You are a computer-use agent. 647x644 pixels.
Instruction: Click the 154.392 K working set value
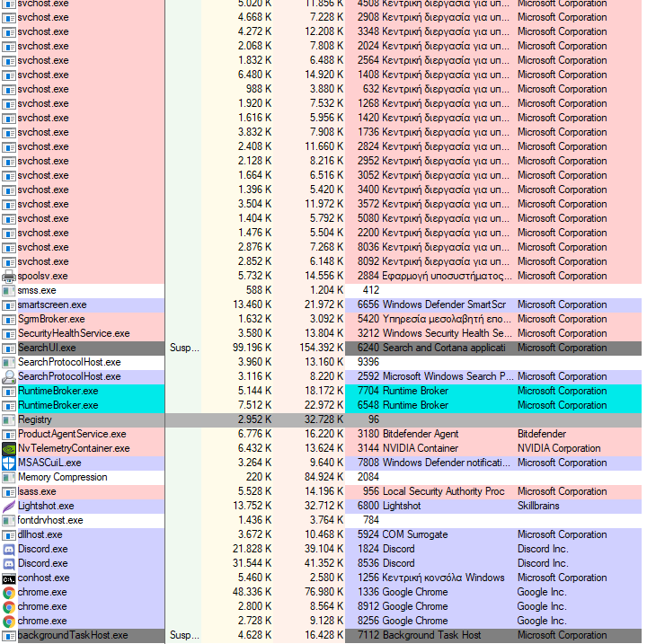point(322,348)
